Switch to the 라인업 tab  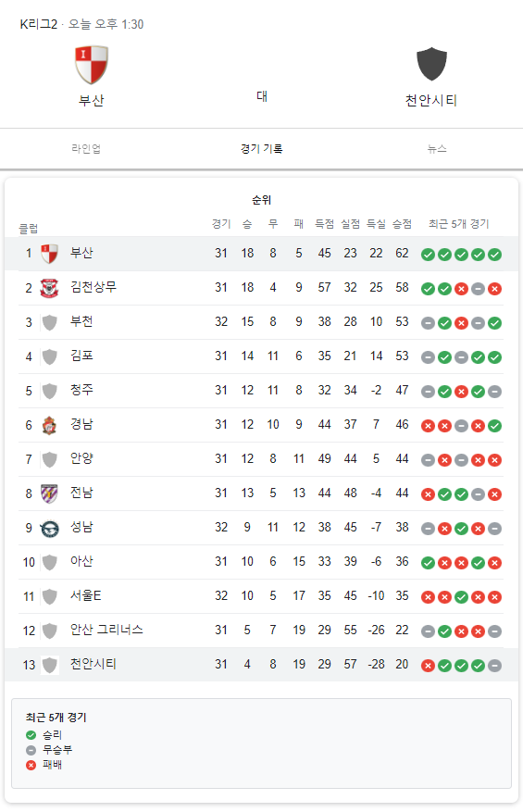86,149
